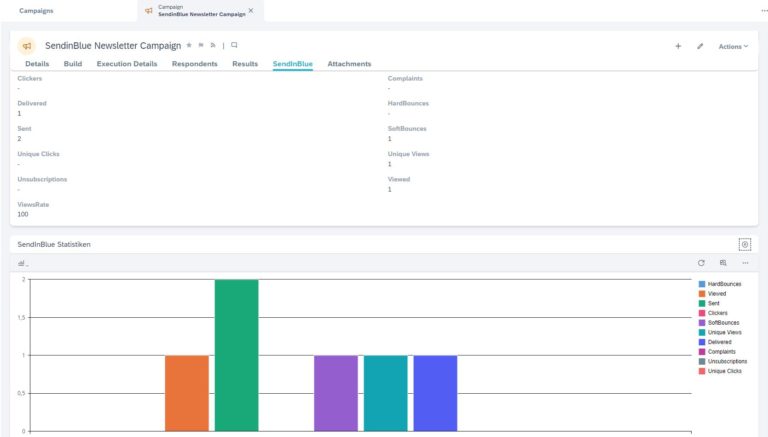Click the Complaints legend entry
Viewport: 768px width, 437px height.
[x=717, y=352]
